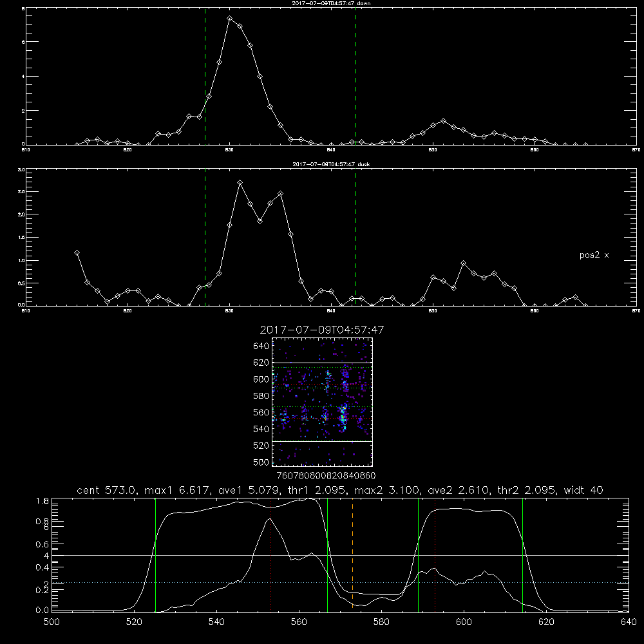Screen dimensions: 644x644
Task: Click the tallest peak diamond in dusk plot
Action: tap(240, 183)
